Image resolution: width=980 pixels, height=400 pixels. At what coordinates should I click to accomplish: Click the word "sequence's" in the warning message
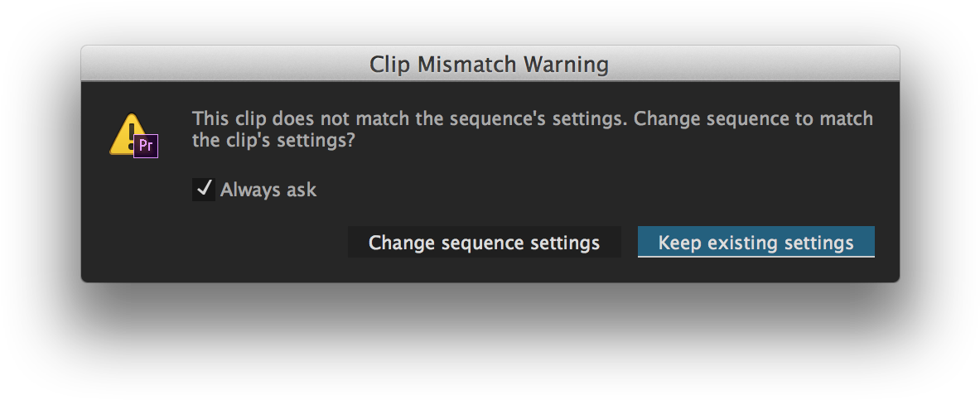point(495,118)
